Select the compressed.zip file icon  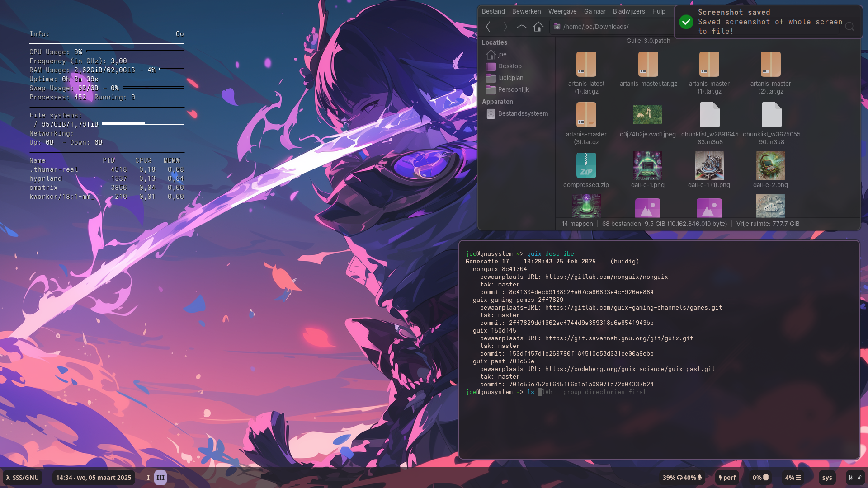click(586, 165)
